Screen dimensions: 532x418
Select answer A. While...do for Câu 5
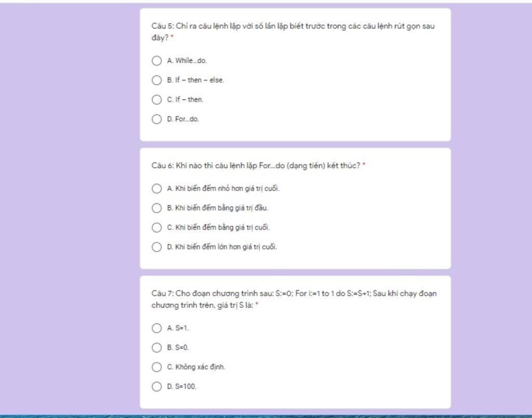pyautogui.click(x=156, y=61)
